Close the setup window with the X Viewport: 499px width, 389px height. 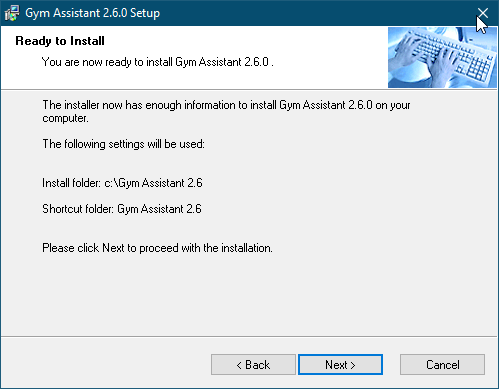coord(483,13)
